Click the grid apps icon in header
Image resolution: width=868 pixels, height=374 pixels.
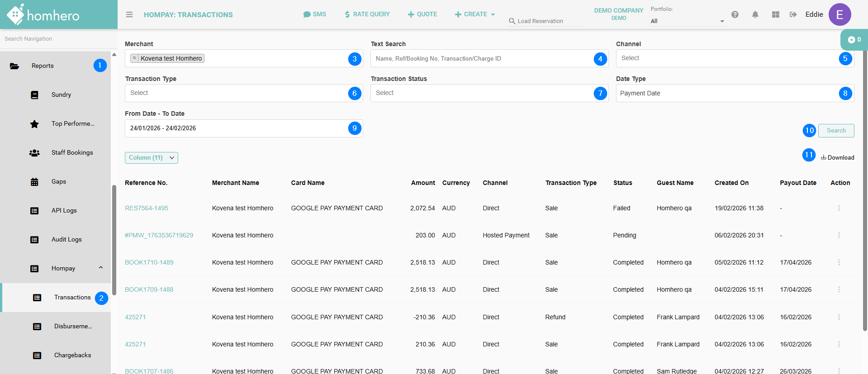pos(775,14)
